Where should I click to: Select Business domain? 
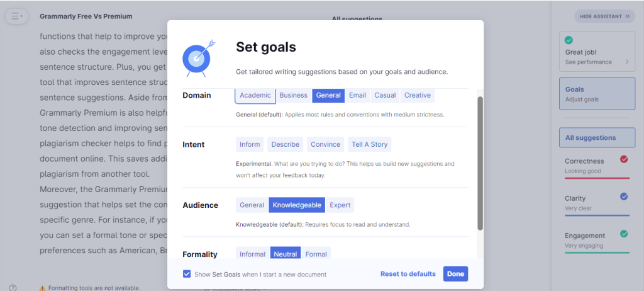point(293,95)
